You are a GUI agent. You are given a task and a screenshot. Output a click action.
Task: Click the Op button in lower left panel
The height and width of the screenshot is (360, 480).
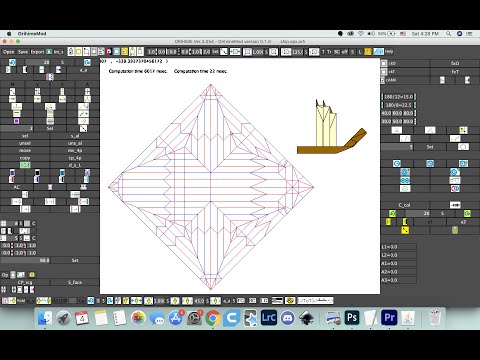tap(5, 275)
